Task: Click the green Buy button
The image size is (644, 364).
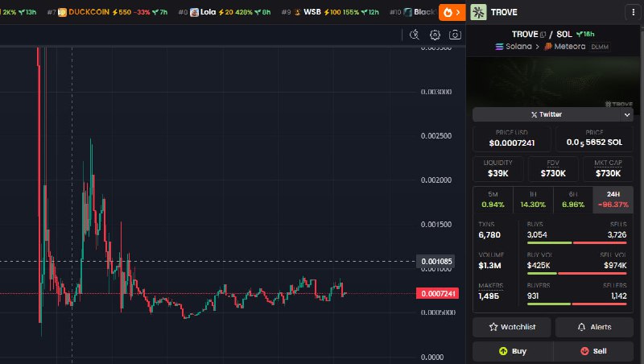Action: (513, 351)
